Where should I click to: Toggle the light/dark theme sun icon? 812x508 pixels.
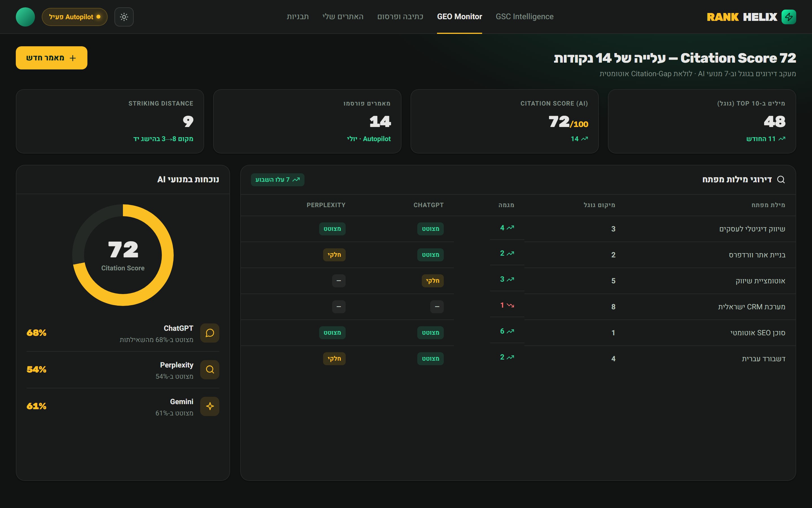point(124,17)
